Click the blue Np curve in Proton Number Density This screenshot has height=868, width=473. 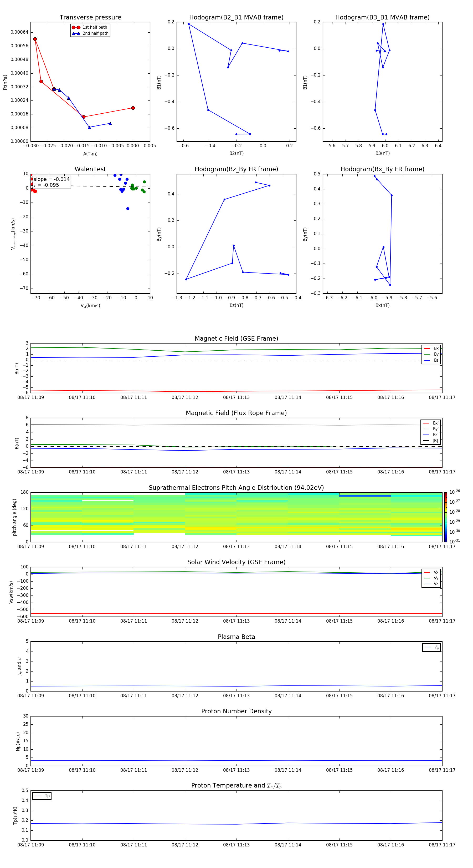236,760
